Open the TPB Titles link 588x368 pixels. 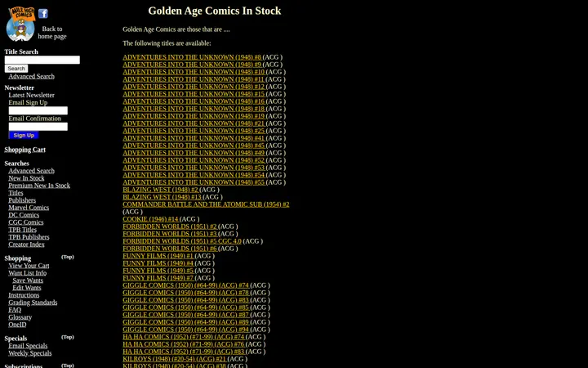pos(23,230)
